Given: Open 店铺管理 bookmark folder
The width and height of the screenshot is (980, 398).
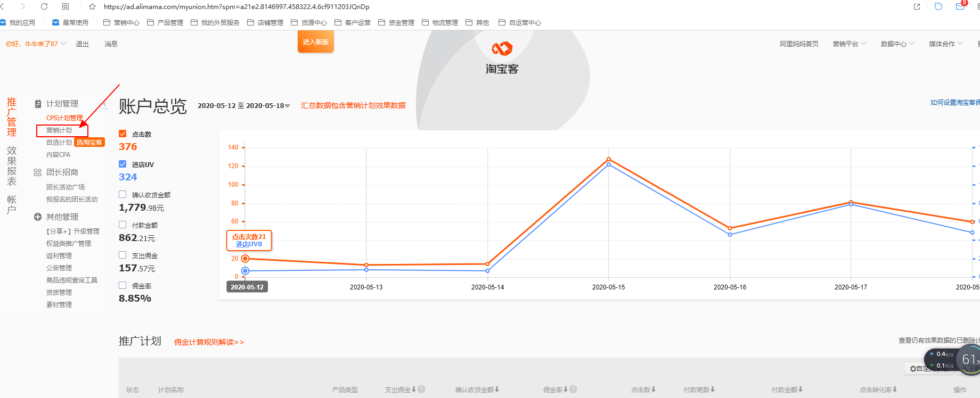Looking at the screenshot, I should [x=265, y=22].
